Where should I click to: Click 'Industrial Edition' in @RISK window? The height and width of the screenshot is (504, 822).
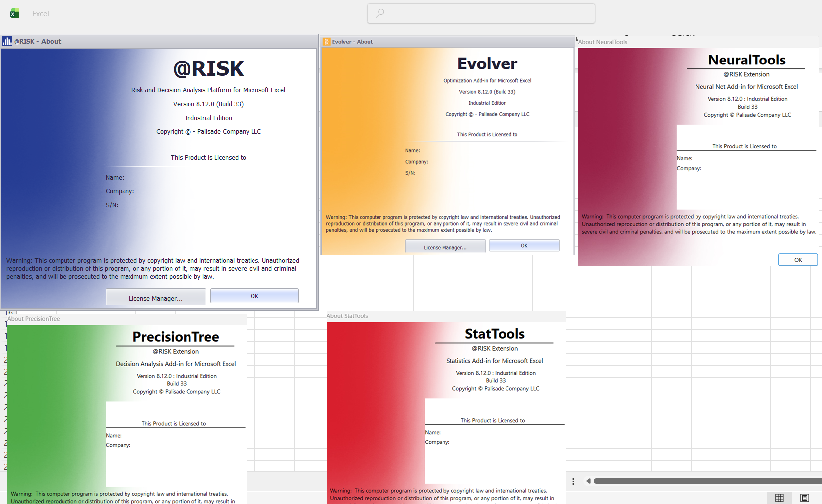(x=208, y=118)
